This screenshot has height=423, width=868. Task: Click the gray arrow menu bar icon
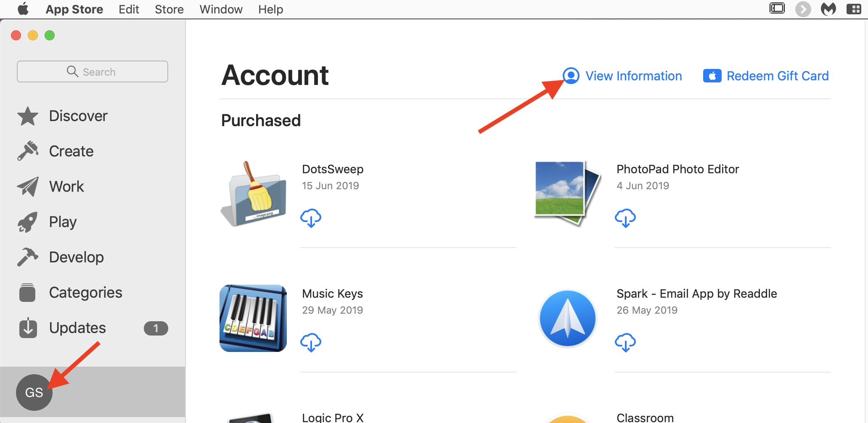(803, 9)
